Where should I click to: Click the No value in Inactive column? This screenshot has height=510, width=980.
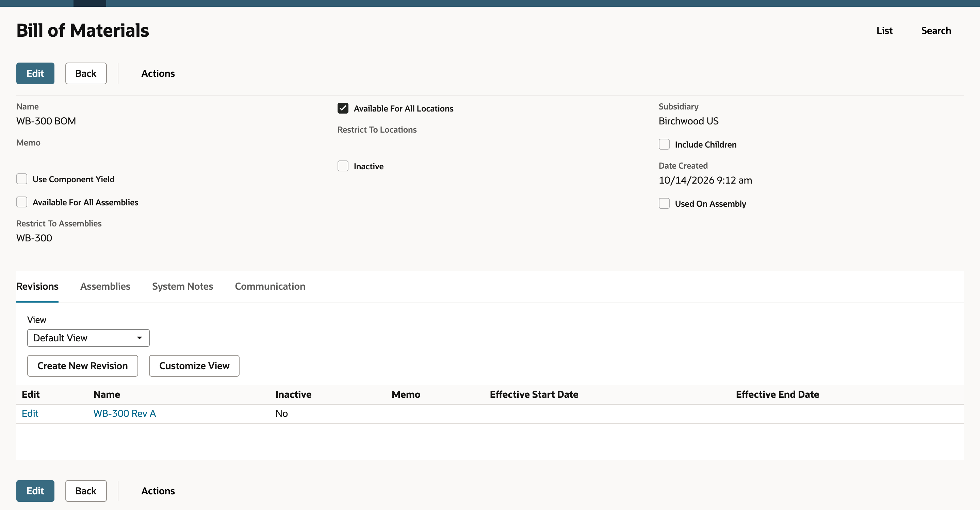click(x=281, y=413)
